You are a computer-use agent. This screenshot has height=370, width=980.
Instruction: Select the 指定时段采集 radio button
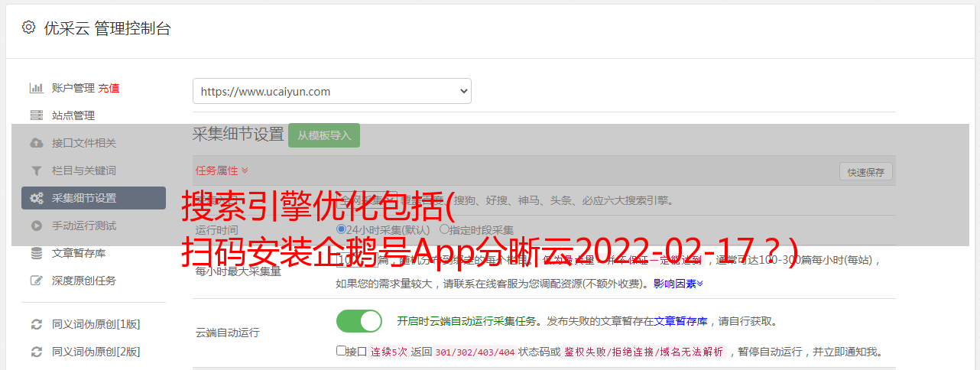coord(444,229)
